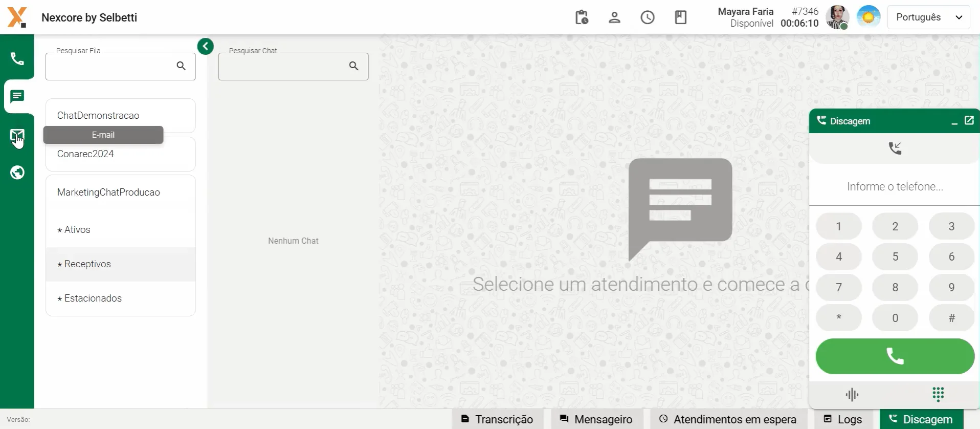Open the E-mail sidebar section
This screenshot has height=429, width=980.
[17, 136]
